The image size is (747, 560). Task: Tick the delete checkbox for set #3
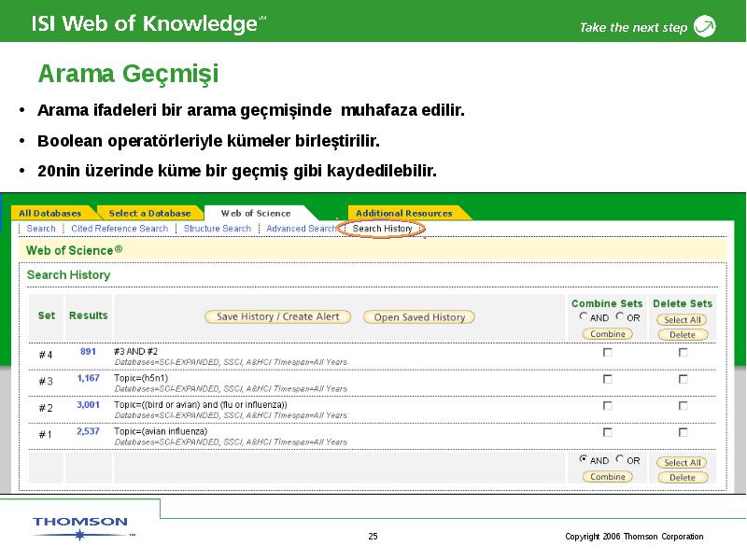click(x=684, y=379)
